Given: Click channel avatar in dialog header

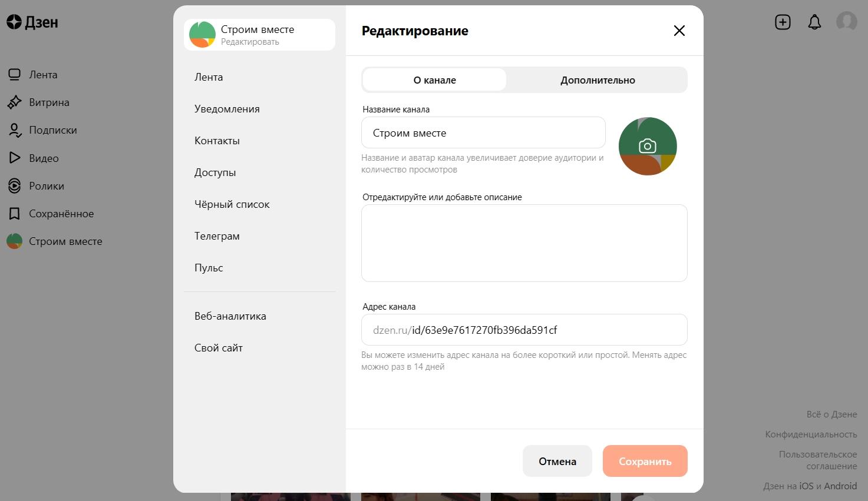Looking at the screenshot, I should tap(202, 35).
